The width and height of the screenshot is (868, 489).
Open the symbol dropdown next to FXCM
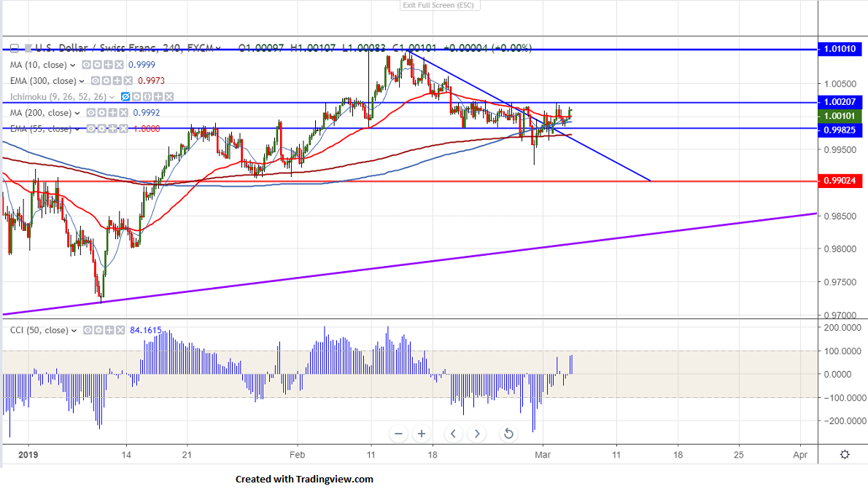(x=218, y=48)
